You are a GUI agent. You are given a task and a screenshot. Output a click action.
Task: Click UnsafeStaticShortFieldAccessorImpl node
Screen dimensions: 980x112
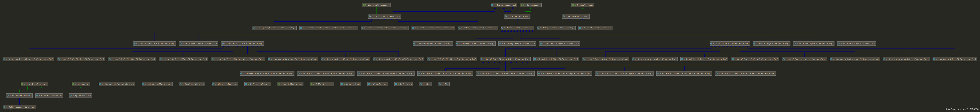point(556,59)
